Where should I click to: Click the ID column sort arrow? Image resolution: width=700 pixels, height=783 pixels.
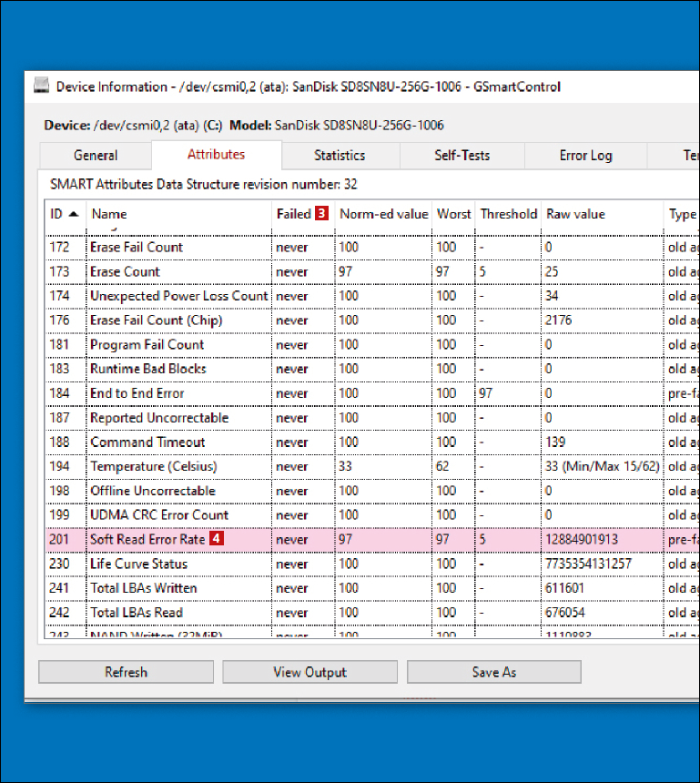(x=73, y=214)
